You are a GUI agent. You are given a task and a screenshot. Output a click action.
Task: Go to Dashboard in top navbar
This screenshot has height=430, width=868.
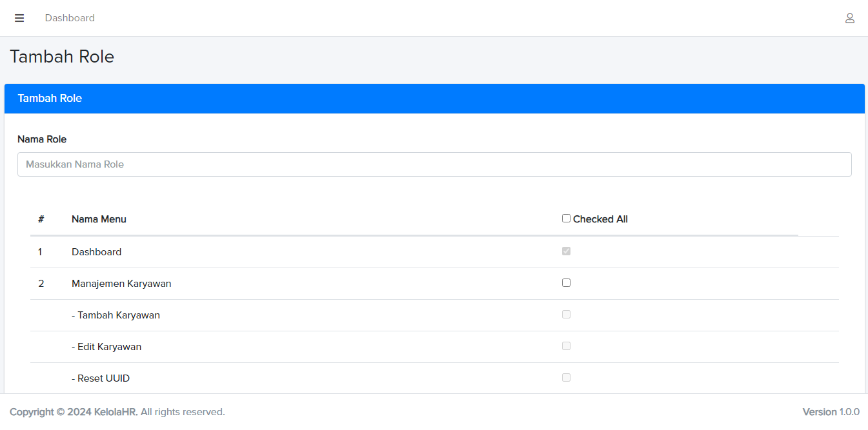point(70,18)
